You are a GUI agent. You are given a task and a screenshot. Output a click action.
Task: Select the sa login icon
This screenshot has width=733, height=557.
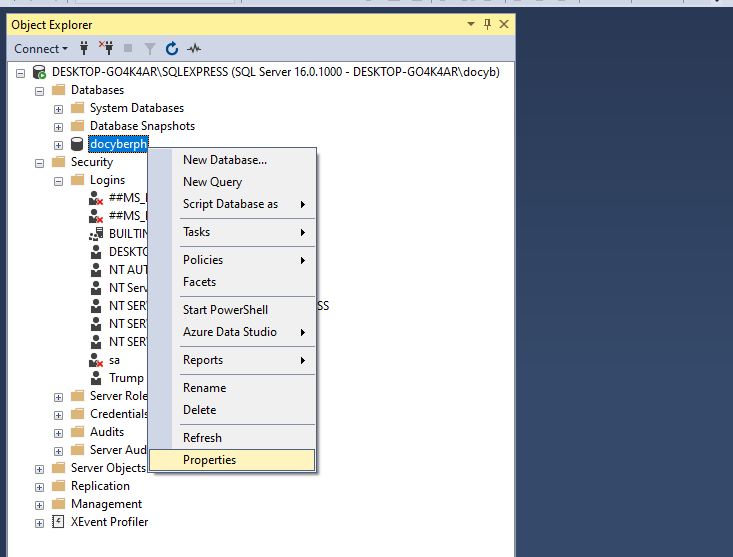pyautogui.click(x=96, y=360)
